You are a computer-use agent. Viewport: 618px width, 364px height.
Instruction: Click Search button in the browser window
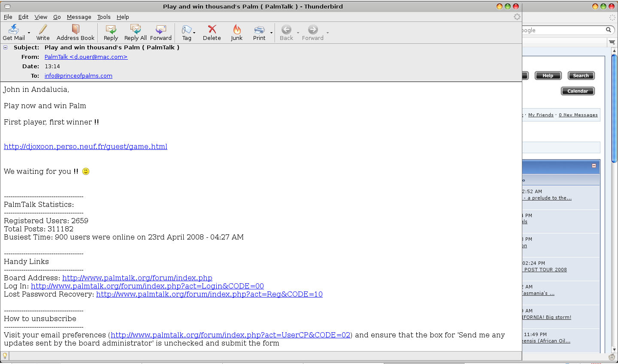[581, 76]
